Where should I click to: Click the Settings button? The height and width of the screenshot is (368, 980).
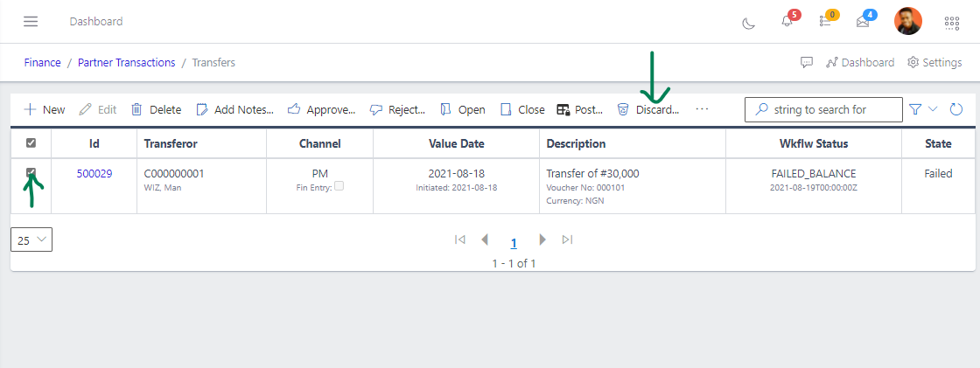tap(934, 63)
